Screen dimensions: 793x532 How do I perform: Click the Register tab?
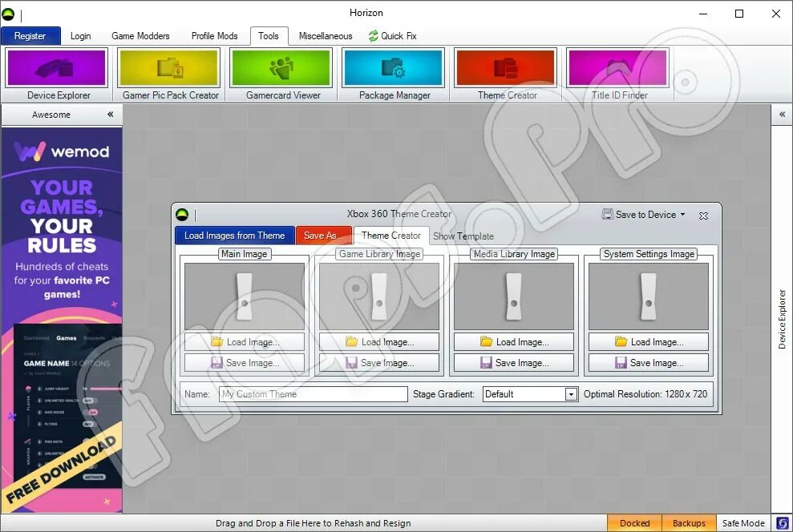(30, 36)
